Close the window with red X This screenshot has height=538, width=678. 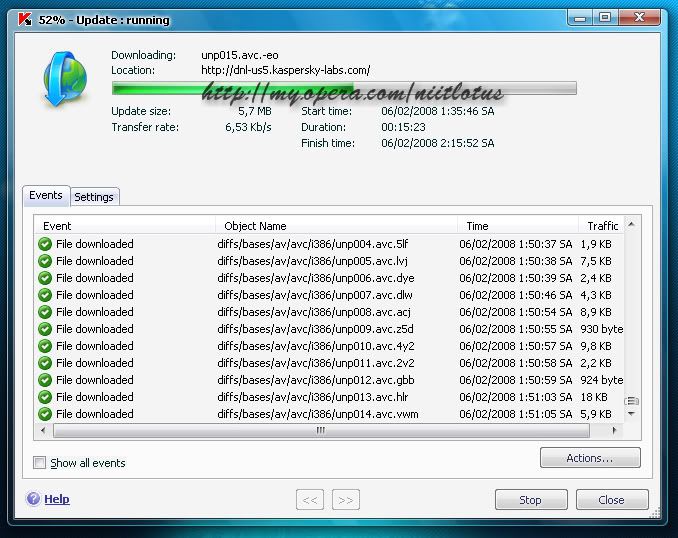(640, 18)
